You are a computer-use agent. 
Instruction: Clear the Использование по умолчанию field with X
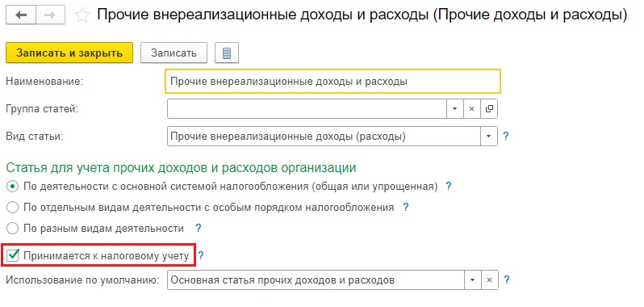point(489,280)
